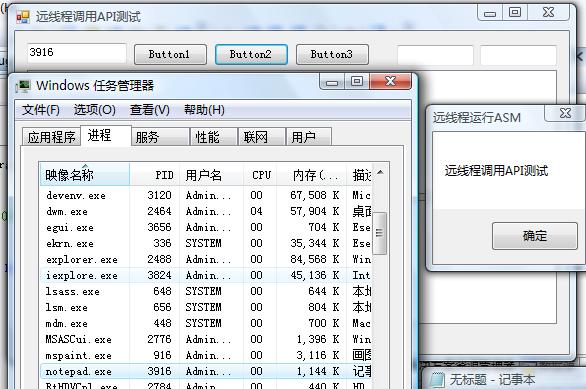The width and height of the screenshot is (586, 389).
Task: Select the ekrn.exe process row
Action: [206, 243]
